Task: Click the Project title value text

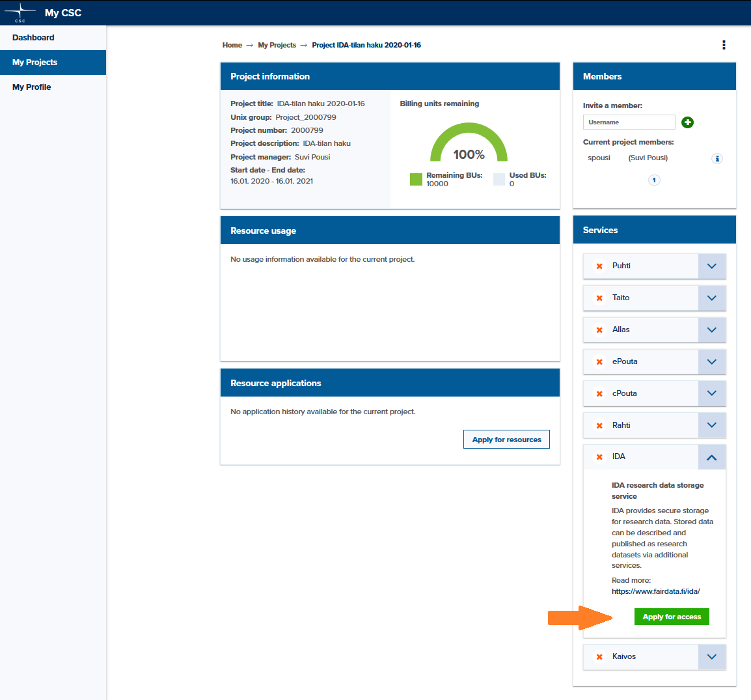Action: click(321, 104)
